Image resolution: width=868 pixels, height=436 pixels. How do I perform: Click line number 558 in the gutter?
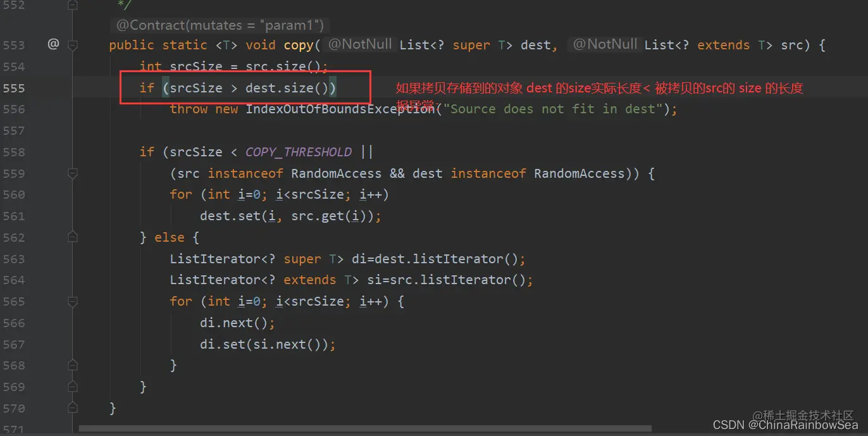pos(14,152)
